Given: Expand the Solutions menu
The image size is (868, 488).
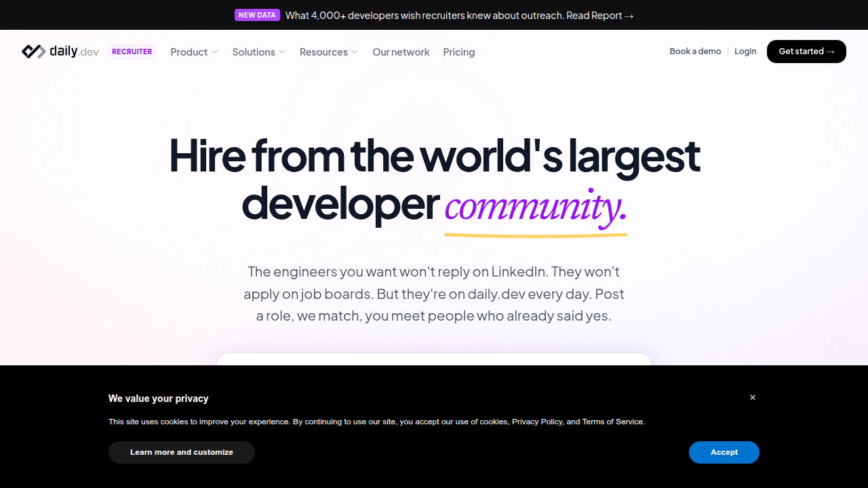Looking at the screenshot, I should 259,52.
